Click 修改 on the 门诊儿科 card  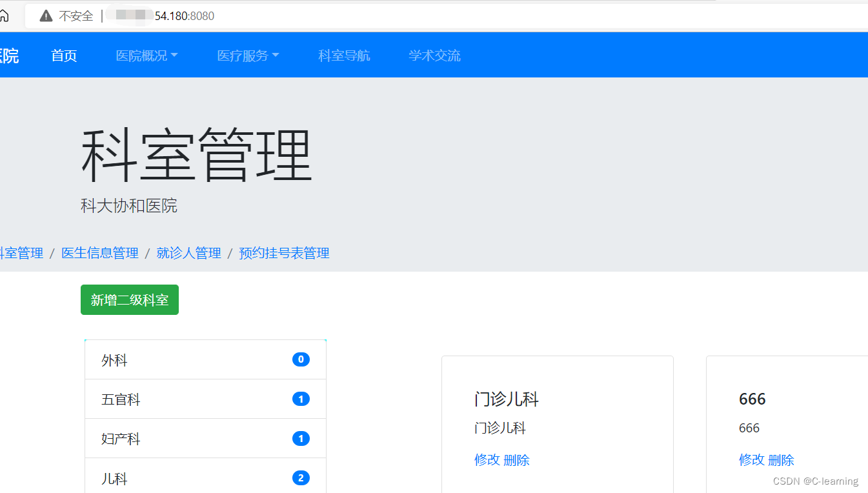tap(487, 459)
